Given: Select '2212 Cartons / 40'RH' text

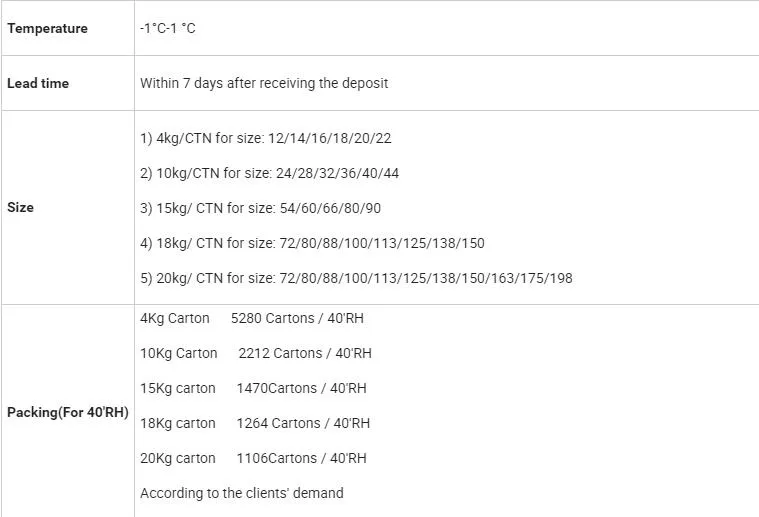Looking at the screenshot, I should (x=305, y=353).
